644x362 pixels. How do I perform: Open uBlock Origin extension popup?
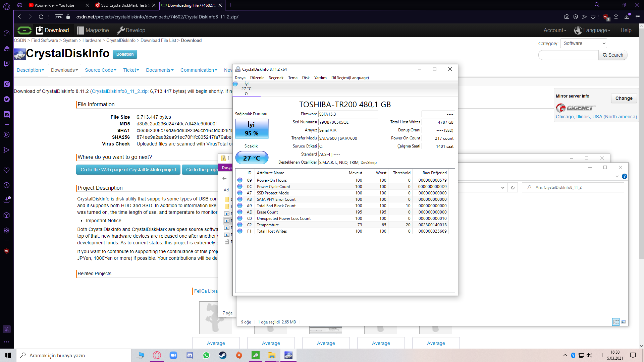pyautogui.click(x=606, y=17)
